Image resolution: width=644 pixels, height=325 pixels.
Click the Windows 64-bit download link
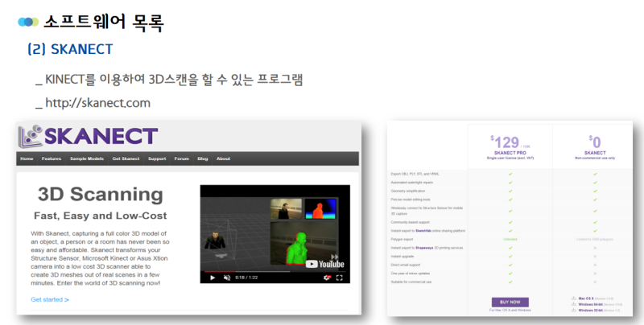[x=591, y=304]
